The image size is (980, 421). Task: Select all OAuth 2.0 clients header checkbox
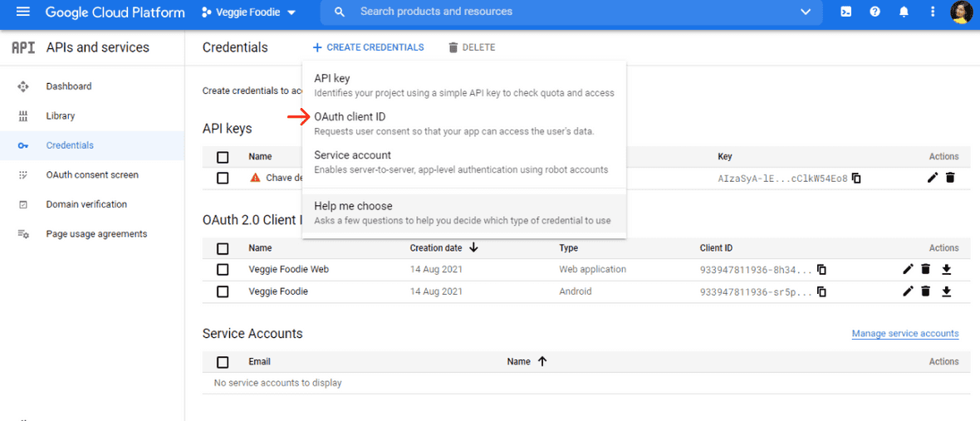[x=223, y=248]
